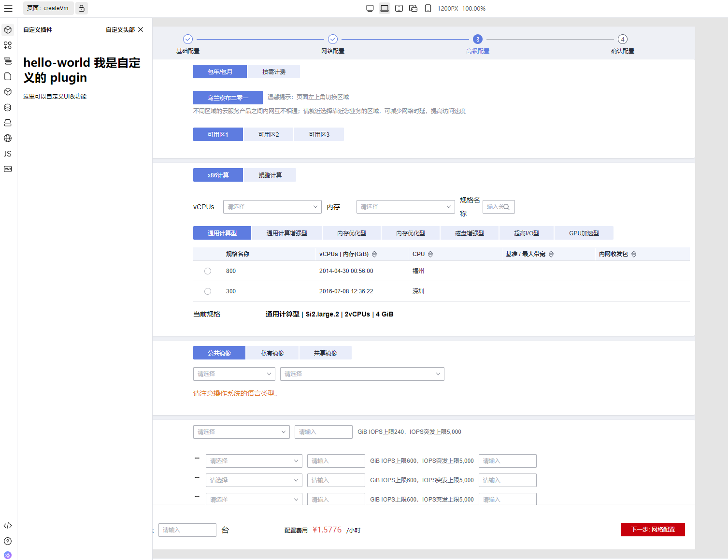Open the help question mark icon
Screen dimensions: 728x560
(8, 541)
